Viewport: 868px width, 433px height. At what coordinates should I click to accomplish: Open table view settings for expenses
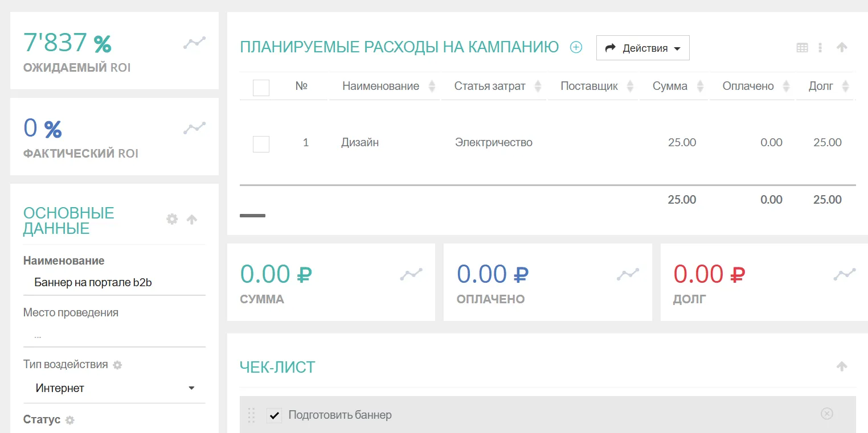coord(802,48)
